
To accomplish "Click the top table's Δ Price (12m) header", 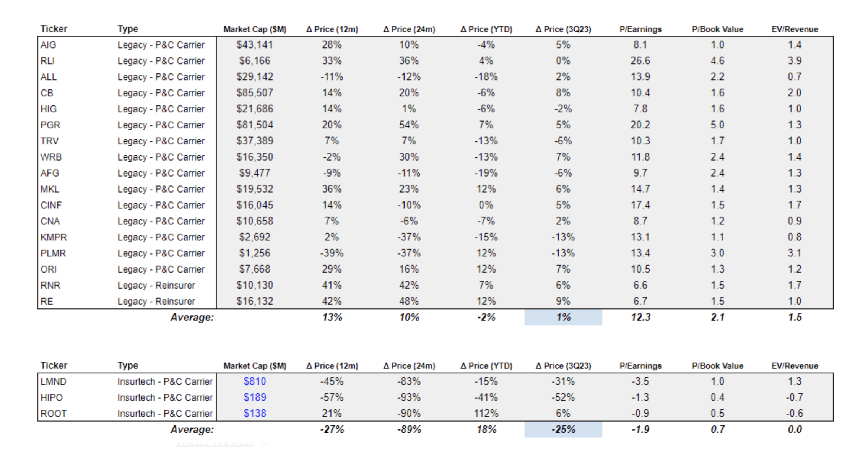I will (332, 29).
